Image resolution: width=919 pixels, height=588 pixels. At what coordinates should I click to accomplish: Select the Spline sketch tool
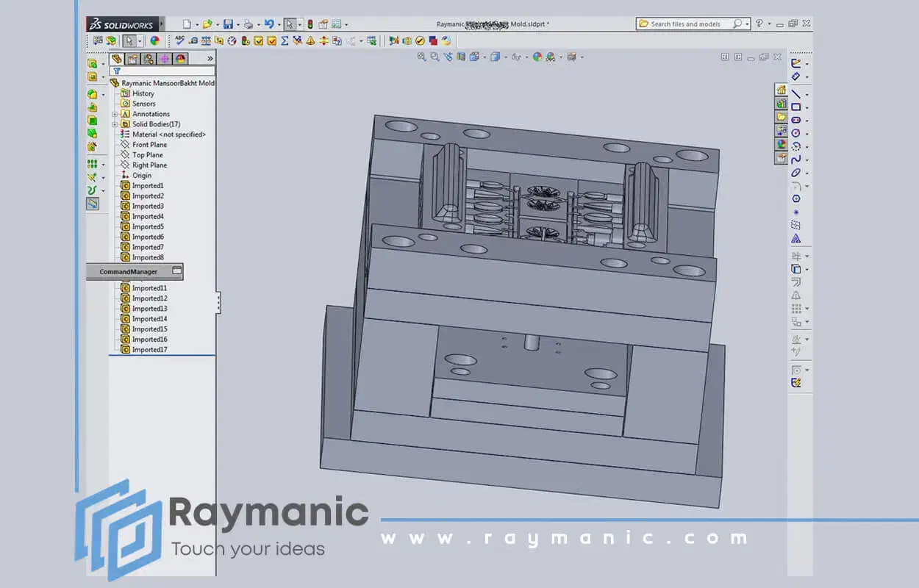click(x=795, y=159)
